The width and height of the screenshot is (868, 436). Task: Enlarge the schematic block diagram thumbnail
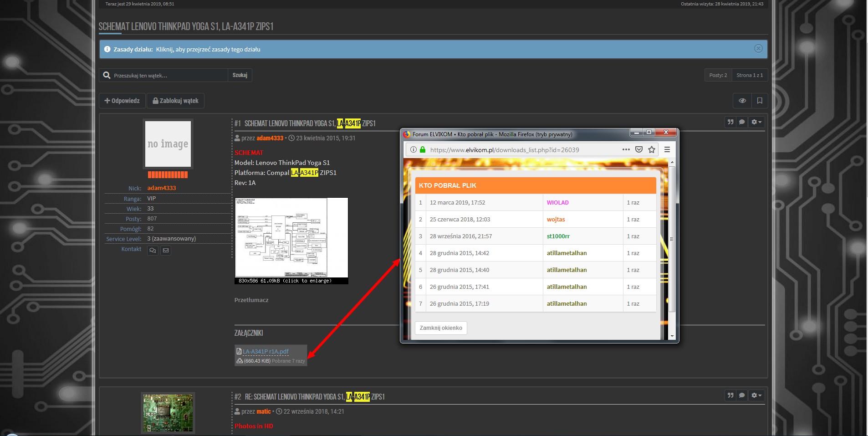tap(291, 241)
